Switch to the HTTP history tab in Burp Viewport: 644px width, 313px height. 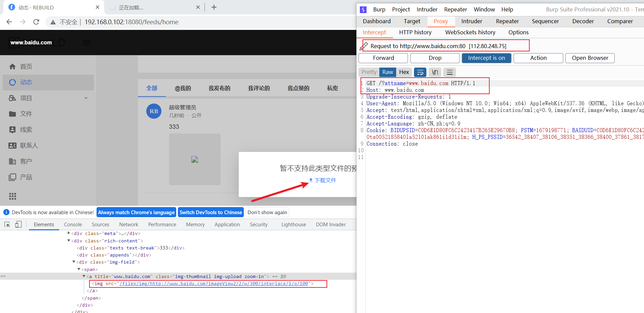pyautogui.click(x=415, y=32)
